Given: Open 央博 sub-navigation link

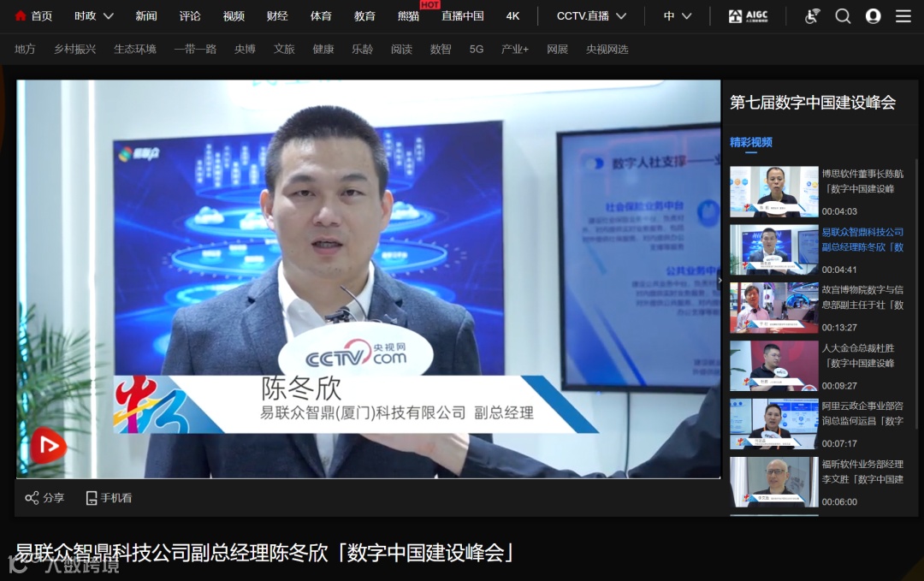Looking at the screenshot, I should 245,49.
